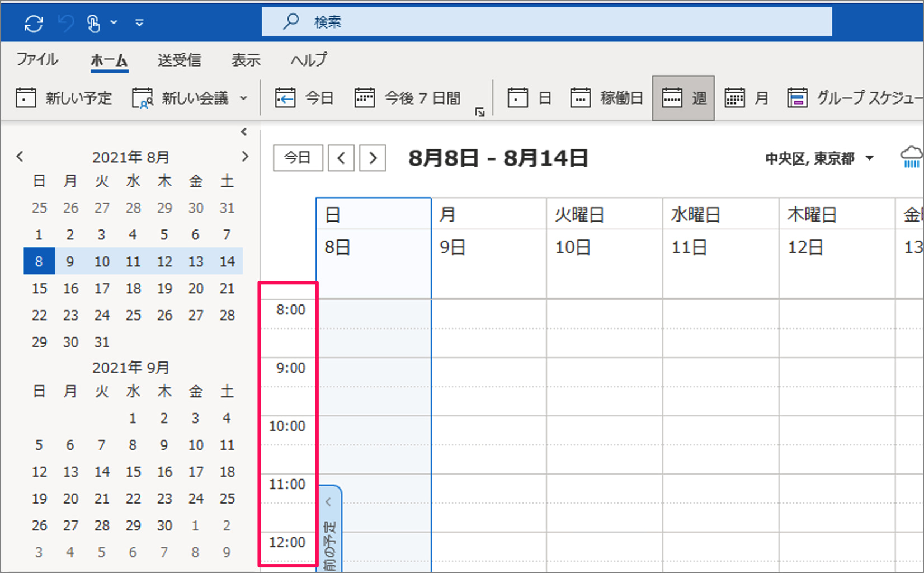Go to next week with the forward arrow
This screenshot has height=573, width=924.
373,158
